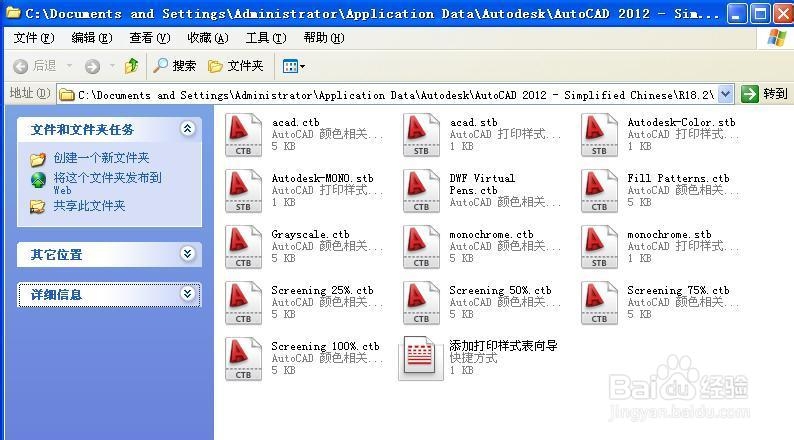The image size is (794, 440).
Task: Toggle the Folders (文件夹) pane
Action: point(236,66)
